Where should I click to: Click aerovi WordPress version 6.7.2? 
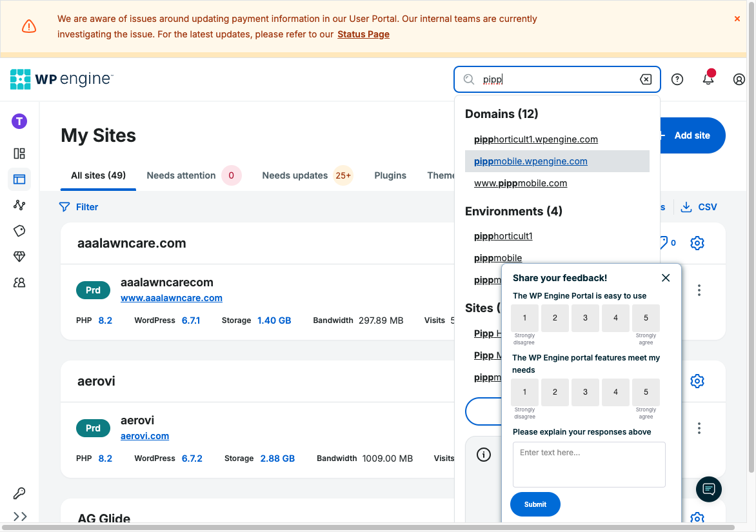[x=192, y=458]
